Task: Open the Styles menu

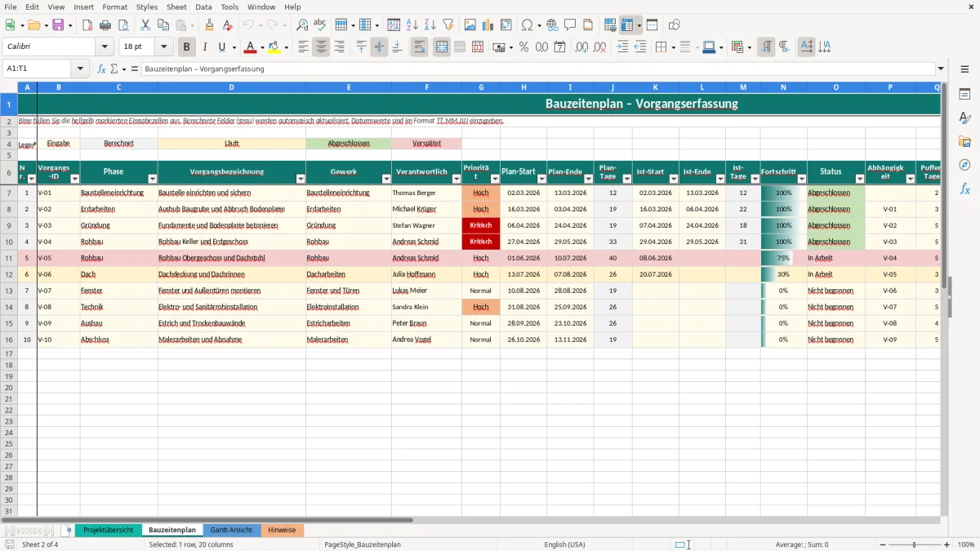Action: (x=147, y=7)
